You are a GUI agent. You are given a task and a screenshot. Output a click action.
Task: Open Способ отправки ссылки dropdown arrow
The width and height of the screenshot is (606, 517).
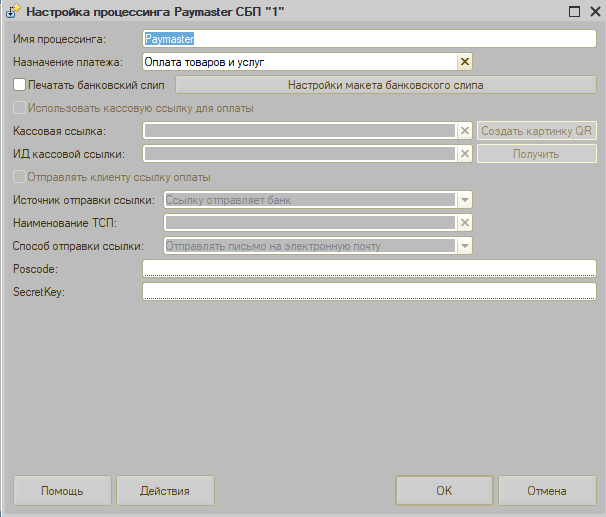click(464, 246)
